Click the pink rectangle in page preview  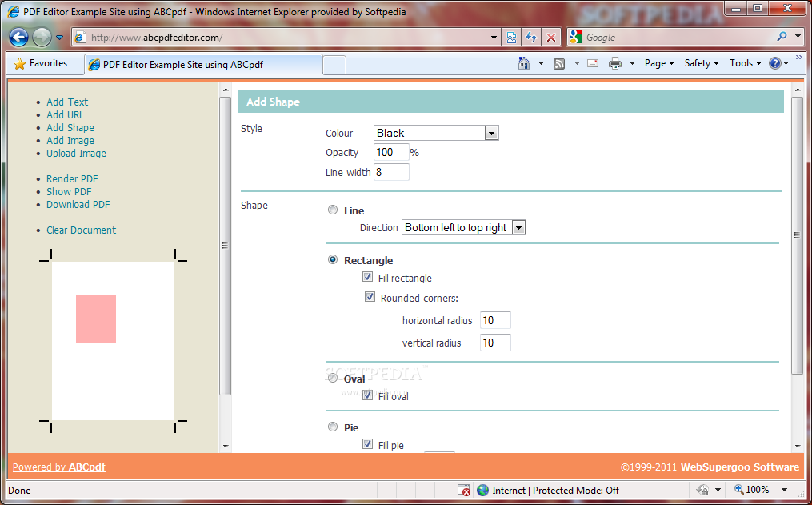[96, 319]
